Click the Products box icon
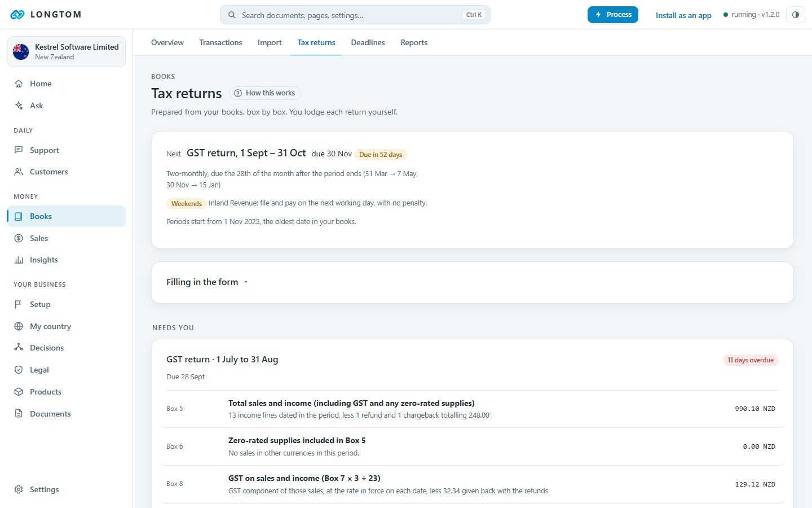Screen dimensions: 812x508 19,392
